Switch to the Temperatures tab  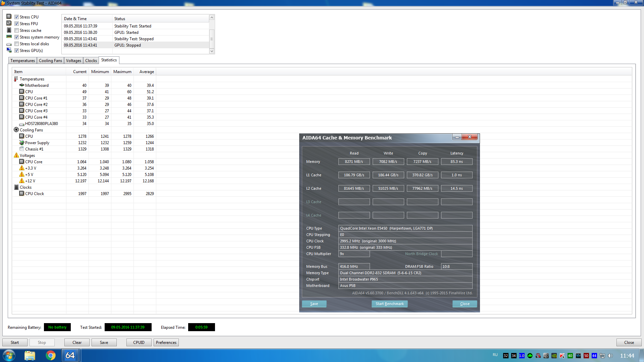(22, 61)
